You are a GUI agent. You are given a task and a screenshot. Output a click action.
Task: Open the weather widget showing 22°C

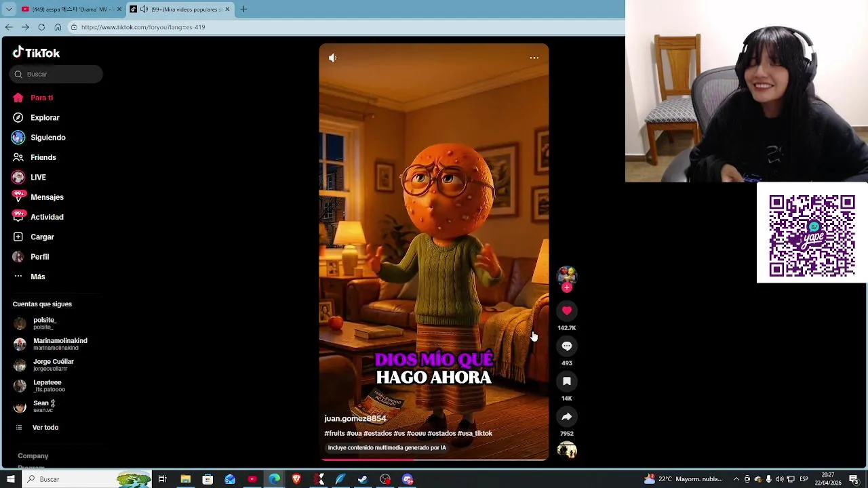pos(684,479)
